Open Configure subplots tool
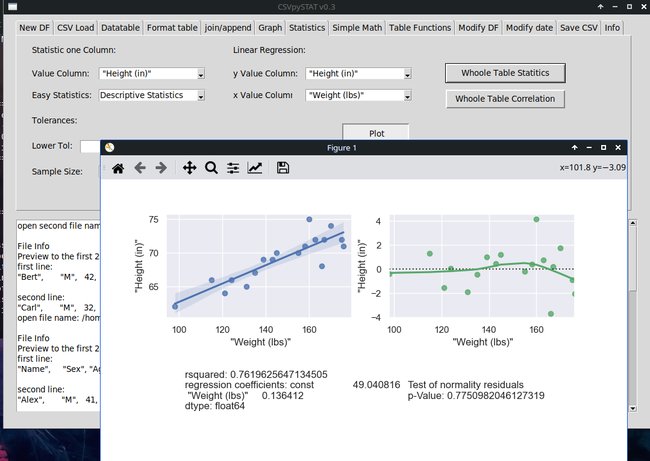 pyautogui.click(x=233, y=168)
